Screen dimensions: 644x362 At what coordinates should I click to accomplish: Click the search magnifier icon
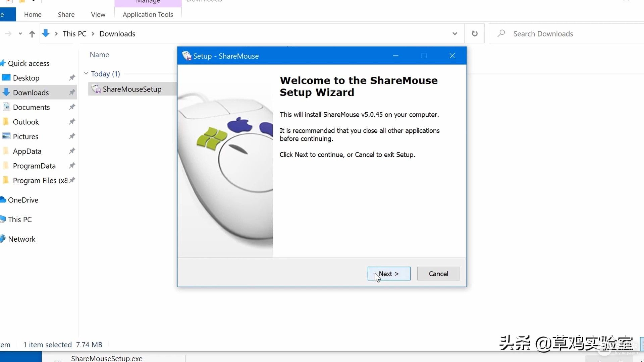point(501,34)
